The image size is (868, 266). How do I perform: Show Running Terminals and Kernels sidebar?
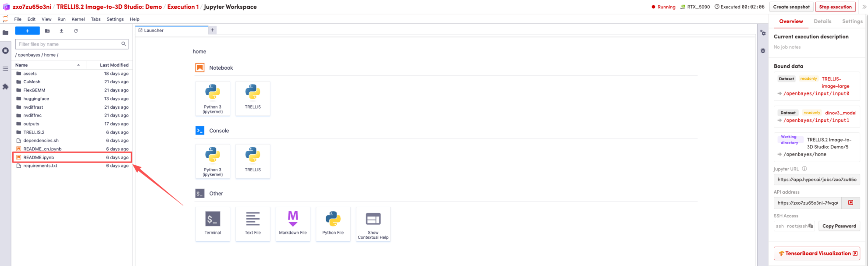[5, 50]
